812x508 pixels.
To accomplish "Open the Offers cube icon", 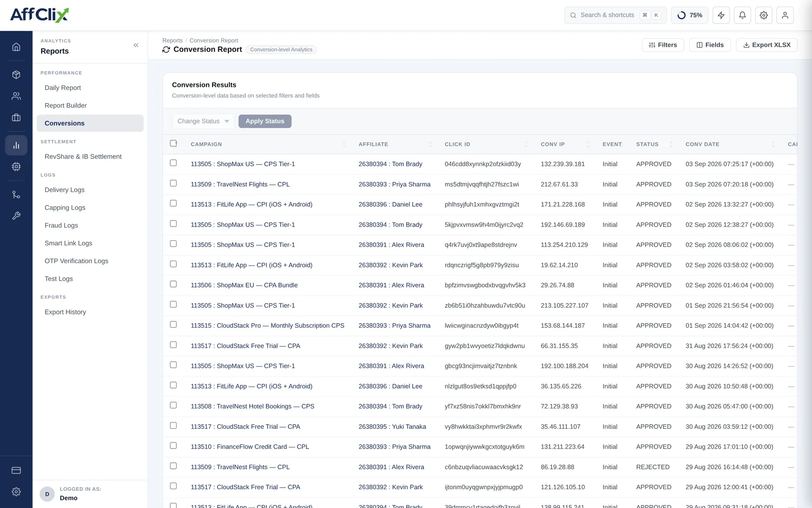I will (16, 75).
